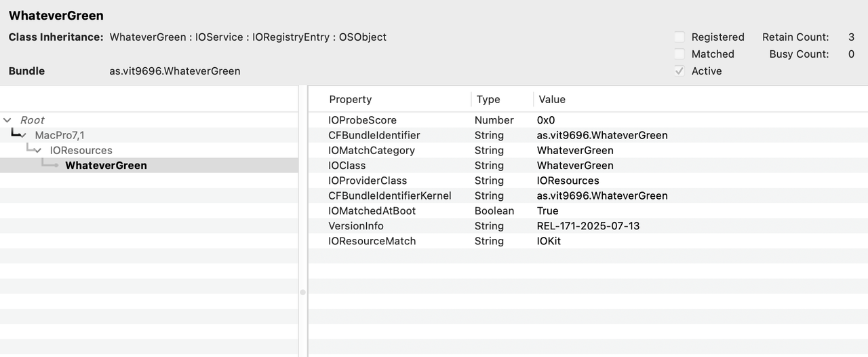Toggle the Matched checkbox
This screenshot has height=357, width=868.
click(x=679, y=54)
